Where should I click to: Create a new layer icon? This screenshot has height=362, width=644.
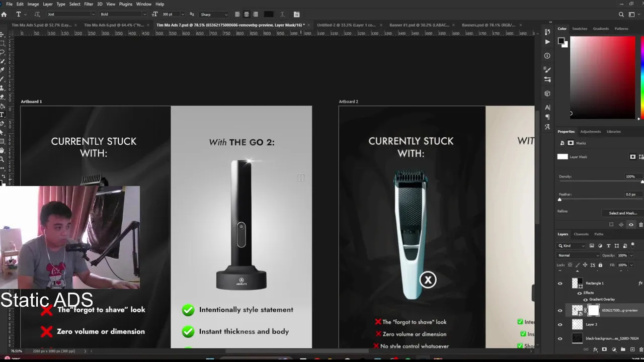tap(632, 349)
